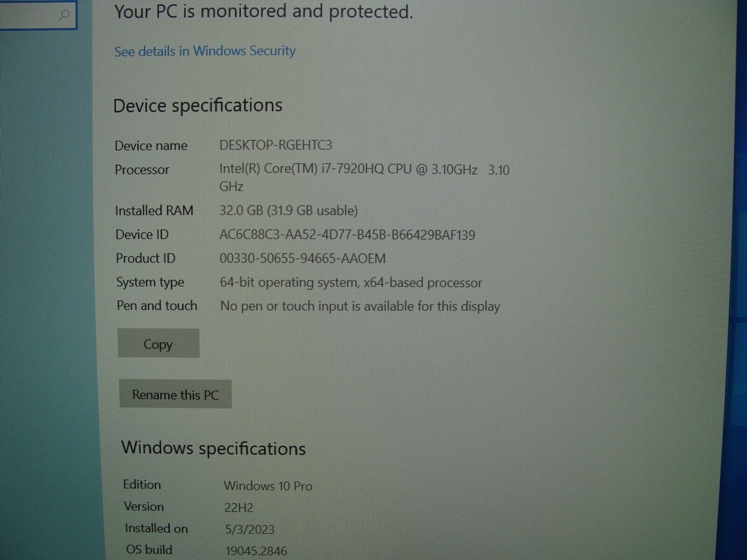Click the Device name label
This screenshot has width=747, height=560.
point(151,146)
